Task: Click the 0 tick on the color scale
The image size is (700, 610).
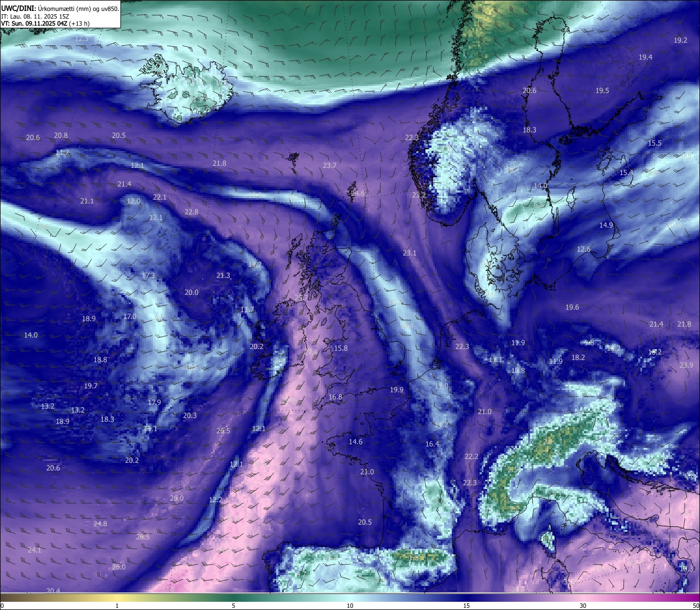Action: click(2, 606)
